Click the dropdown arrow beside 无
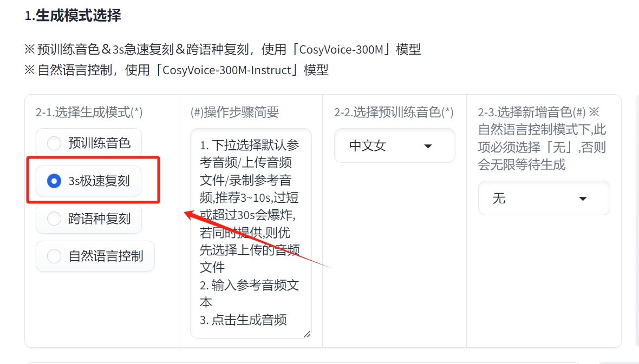 (583, 198)
